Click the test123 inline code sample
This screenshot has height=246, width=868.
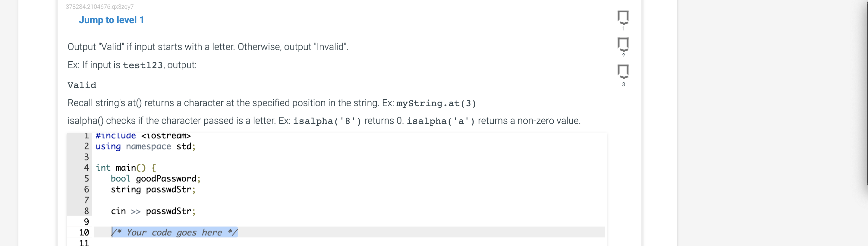tap(142, 65)
